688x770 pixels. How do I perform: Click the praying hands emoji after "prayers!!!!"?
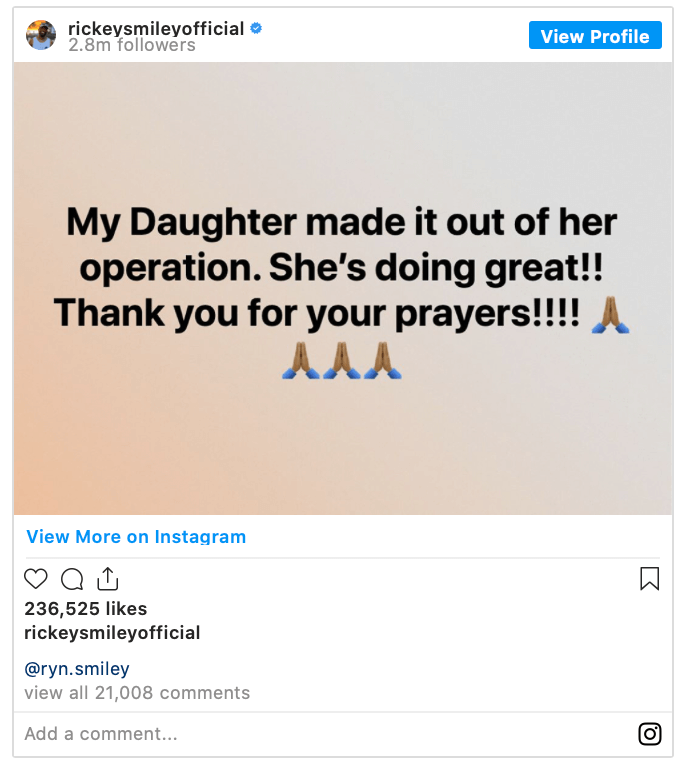[609, 314]
